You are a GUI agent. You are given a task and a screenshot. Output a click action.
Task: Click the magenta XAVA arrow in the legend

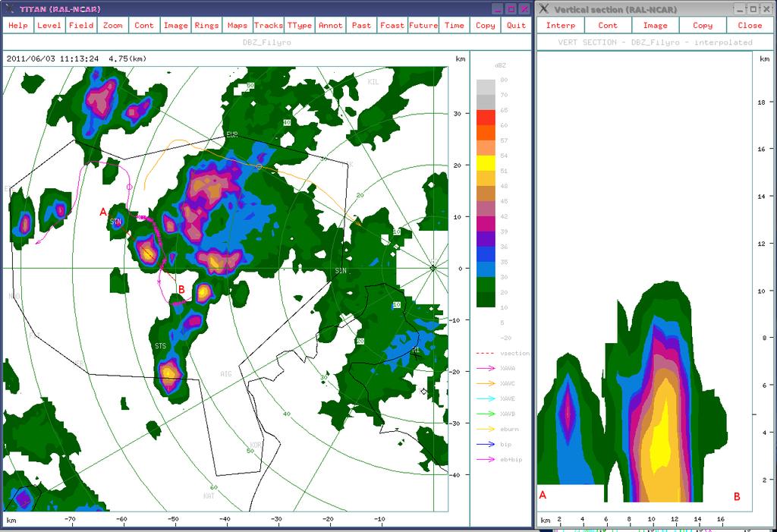tap(486, 368)
